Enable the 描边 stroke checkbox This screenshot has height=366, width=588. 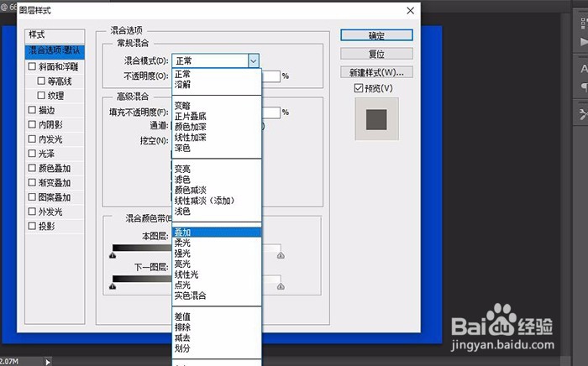click(x=32, y=110)
